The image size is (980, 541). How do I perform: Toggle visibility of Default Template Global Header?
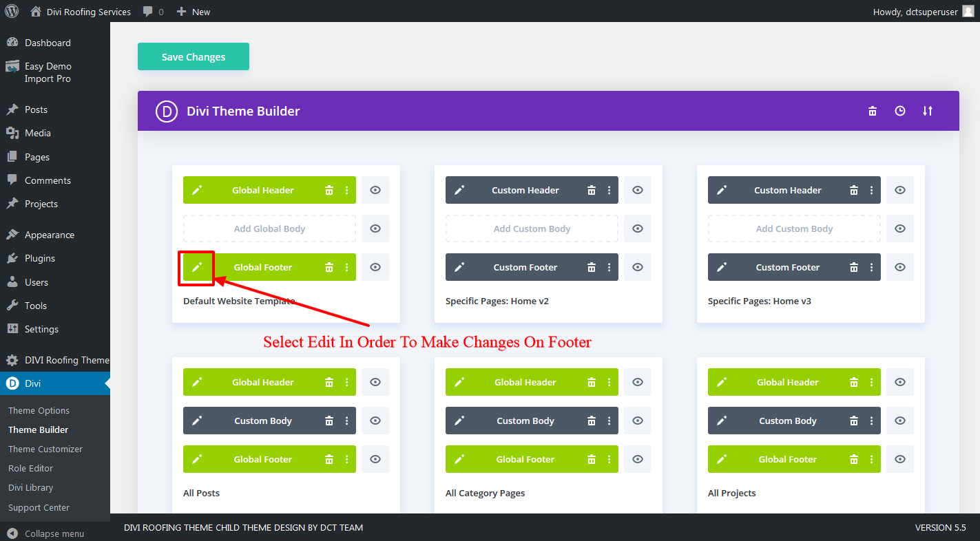[375, 190]
